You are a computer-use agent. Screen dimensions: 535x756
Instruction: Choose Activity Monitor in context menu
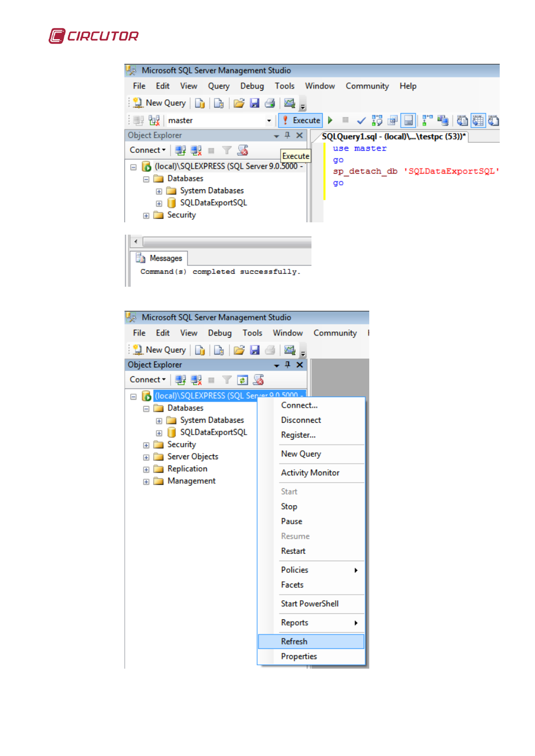pyautogui.click(x=310, y=473)
